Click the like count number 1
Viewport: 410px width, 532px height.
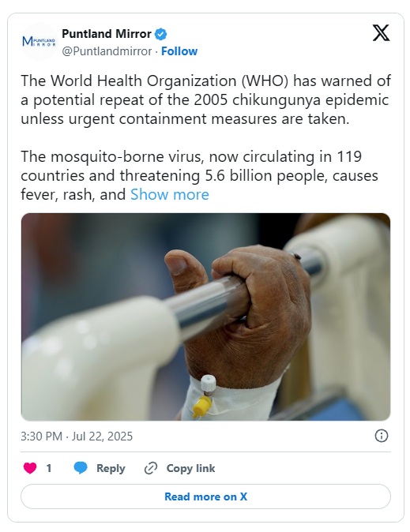49,468
